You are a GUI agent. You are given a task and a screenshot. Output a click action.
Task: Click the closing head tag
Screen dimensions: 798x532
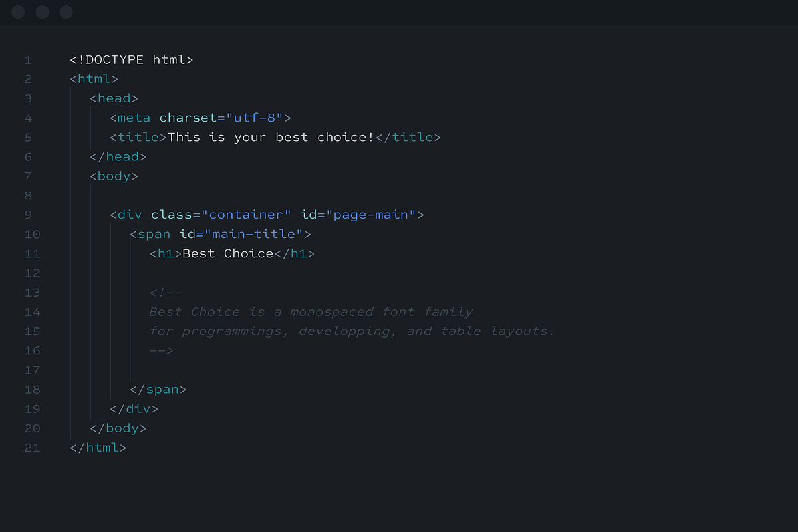coord(118,157)
